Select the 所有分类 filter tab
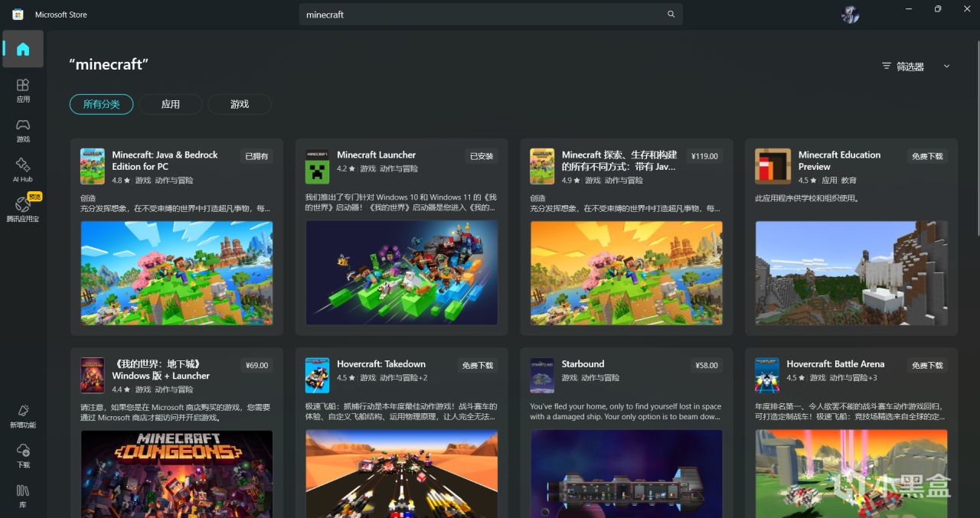This screenshot has height=518, width=980. click(101, 104)
